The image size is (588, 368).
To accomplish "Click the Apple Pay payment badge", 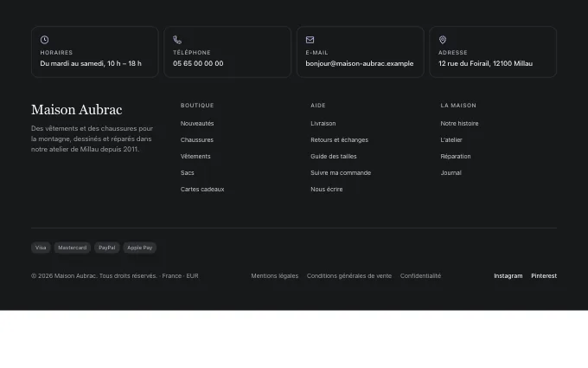I will [x=140, y=248].
